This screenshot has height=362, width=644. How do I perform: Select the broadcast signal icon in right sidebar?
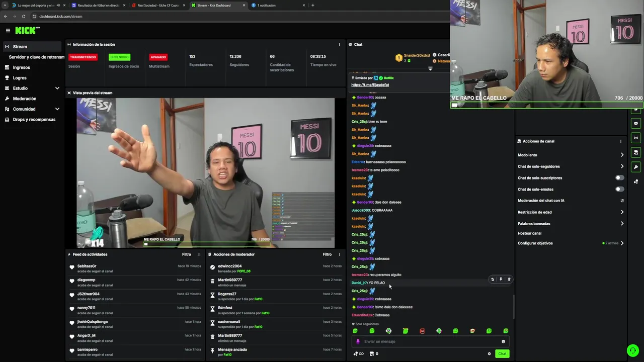pyautogui.click(x=636, y=138)
